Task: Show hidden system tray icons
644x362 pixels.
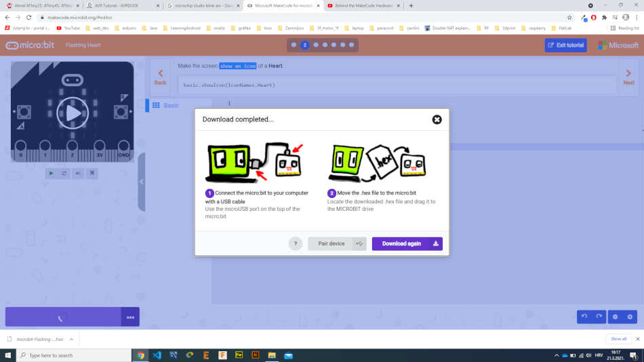Action: pos(557,355)
